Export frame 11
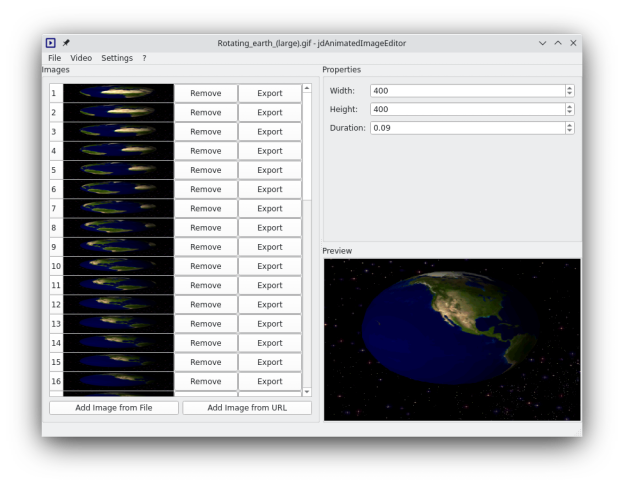Image resolution: width=624 pixels, height=486 pixels. point(270,285)
